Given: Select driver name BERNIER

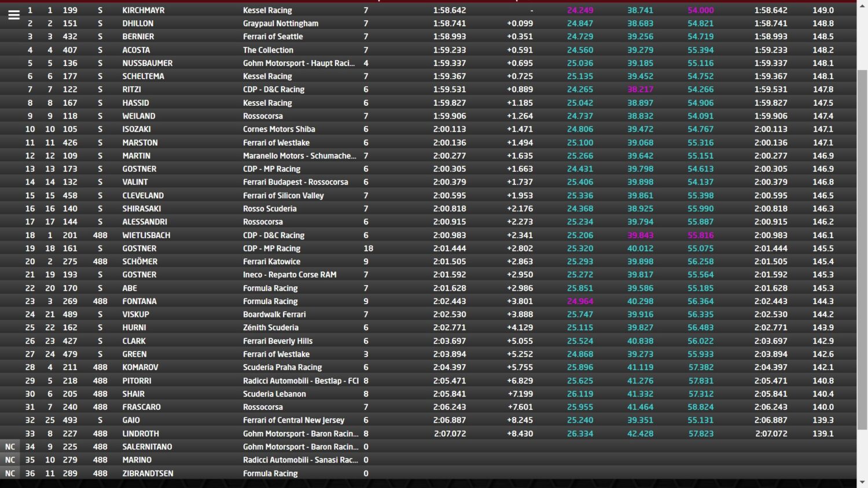Looking at the screenshot, I should point(138,36).
